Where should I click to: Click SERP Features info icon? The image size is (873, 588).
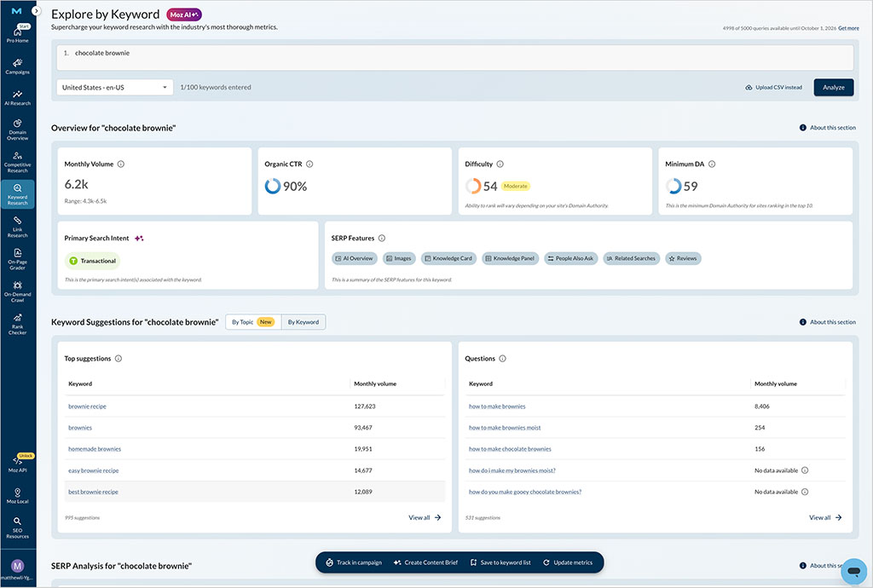(x=382, y=238)
